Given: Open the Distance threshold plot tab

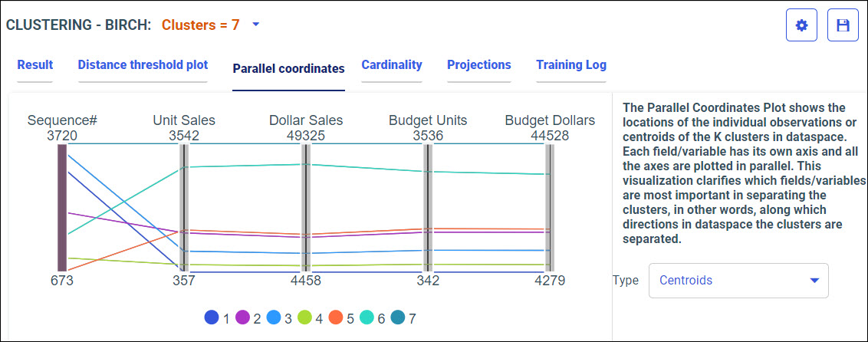Looking at the screenshot, I should coord(143,65).
